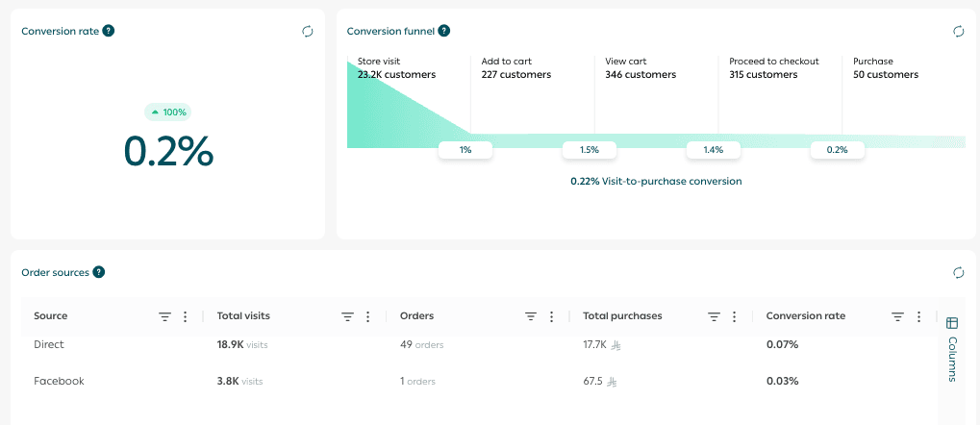Open Conversion funnel help tooltip
The height and width of the screenshot is (425, 980).
pyautogui.click(x=443, y=31)
